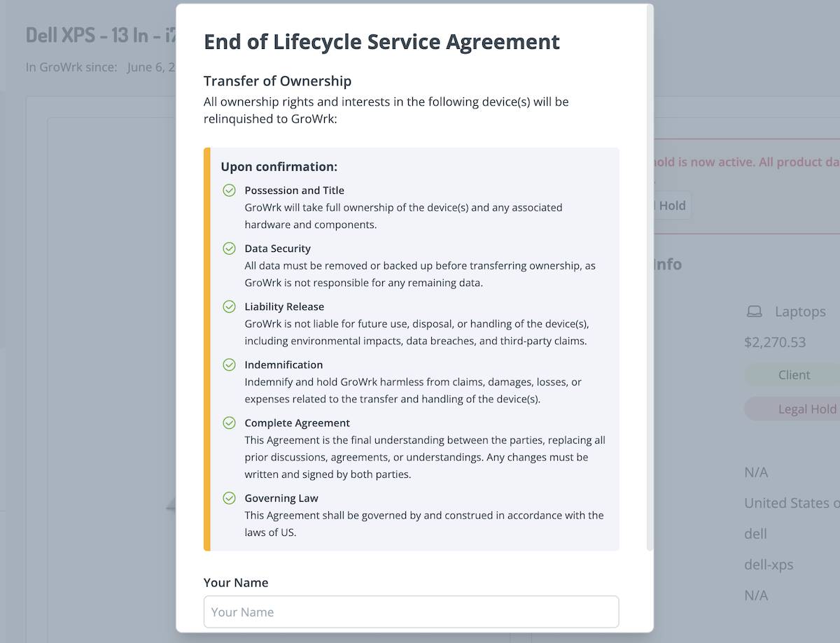Click the Data Security checkmark icon
Screen dimensions: 840x643
(x=229, y=248)
